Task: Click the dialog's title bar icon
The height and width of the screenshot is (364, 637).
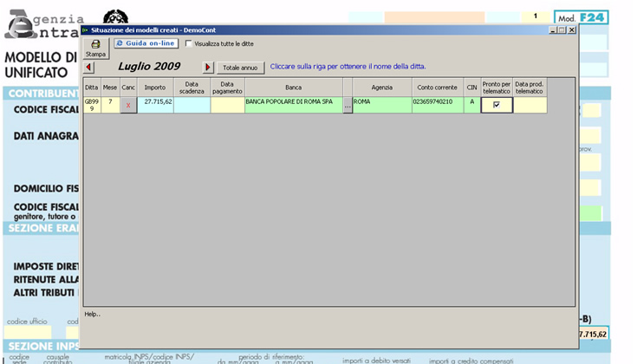Action: pos(85,29)
